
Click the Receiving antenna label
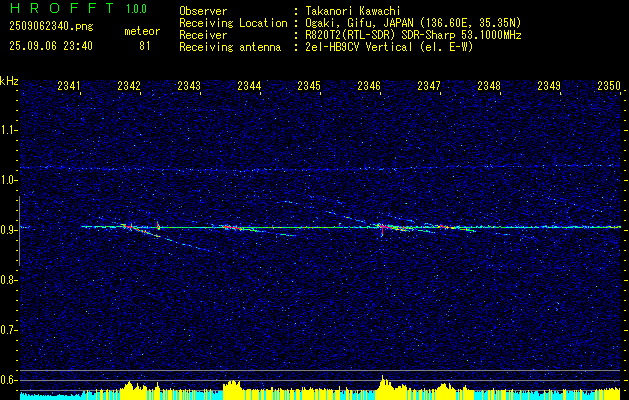pos(230,47)
